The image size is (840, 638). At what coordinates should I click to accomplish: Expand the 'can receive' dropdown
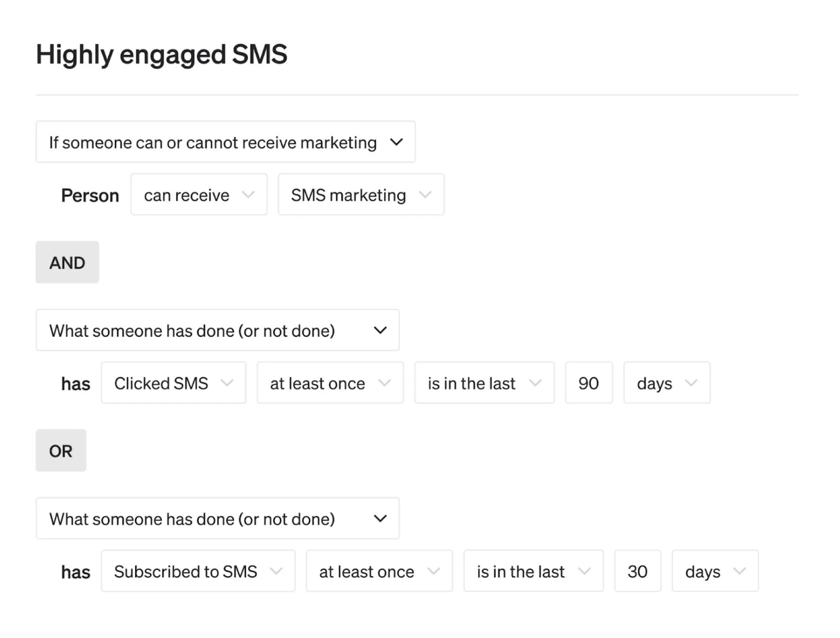coord(199,195)
